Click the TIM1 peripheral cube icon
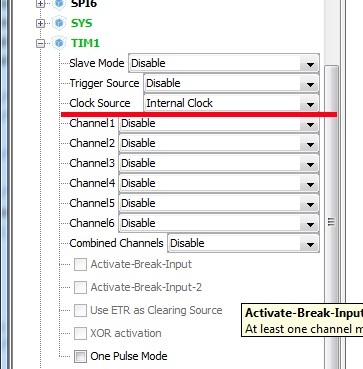The image size is (363, 369). coord(59,43)
